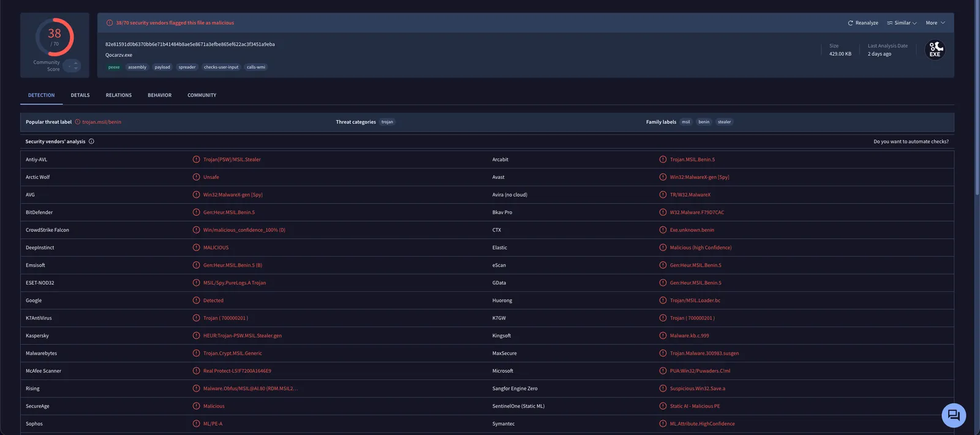Click the msil family label
Viewport: 980px width, 435px height.
[686, 122]
